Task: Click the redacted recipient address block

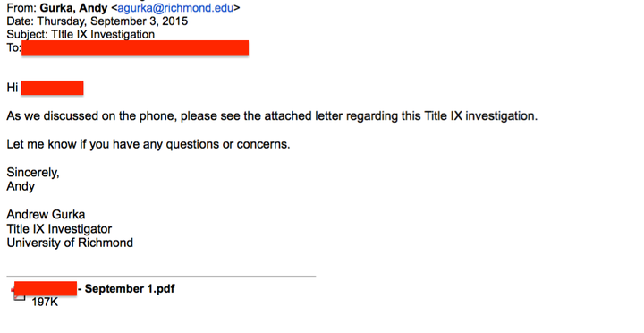Action: [x=135, y=47]
